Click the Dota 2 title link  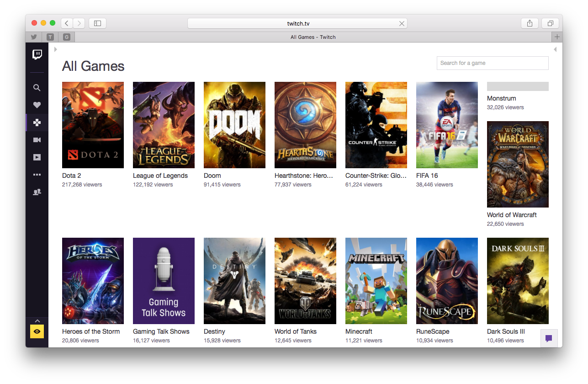(71, 176)
